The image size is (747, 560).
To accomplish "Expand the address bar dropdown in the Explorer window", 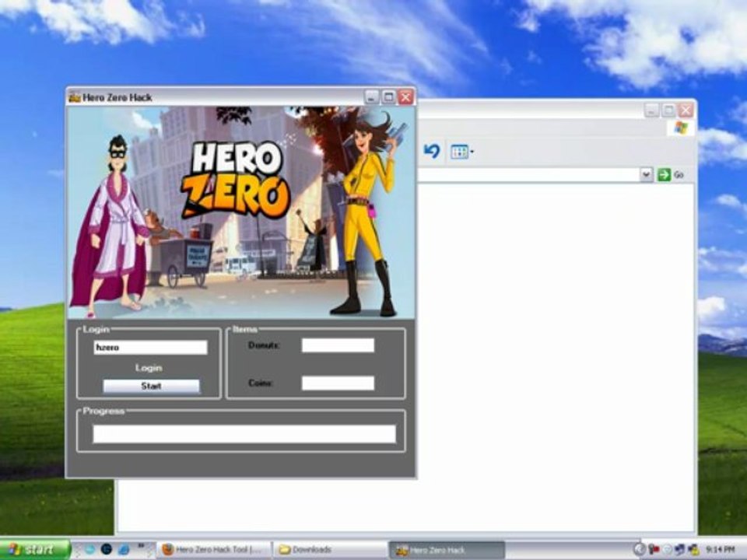I will click(x=646, y=175).
